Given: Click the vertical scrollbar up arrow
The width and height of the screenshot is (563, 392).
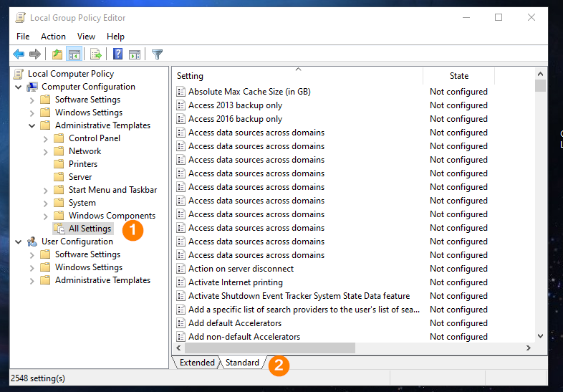Looking at the screenshot, I should 540,74.
